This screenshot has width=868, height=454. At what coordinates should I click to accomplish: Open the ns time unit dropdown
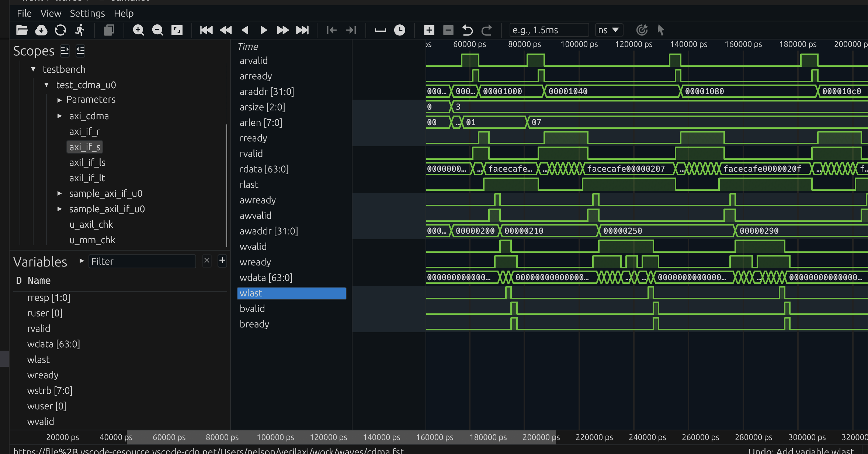tap(609, 30)
